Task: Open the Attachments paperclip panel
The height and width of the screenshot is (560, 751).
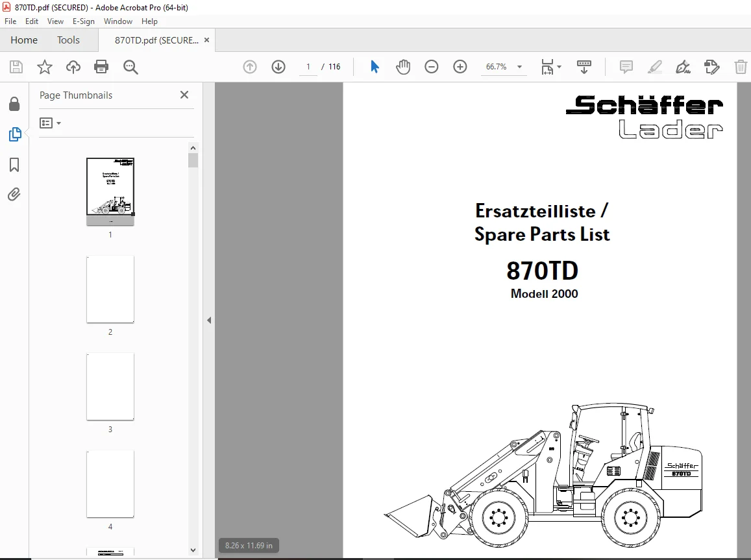Action: click(x=14, y=194)
